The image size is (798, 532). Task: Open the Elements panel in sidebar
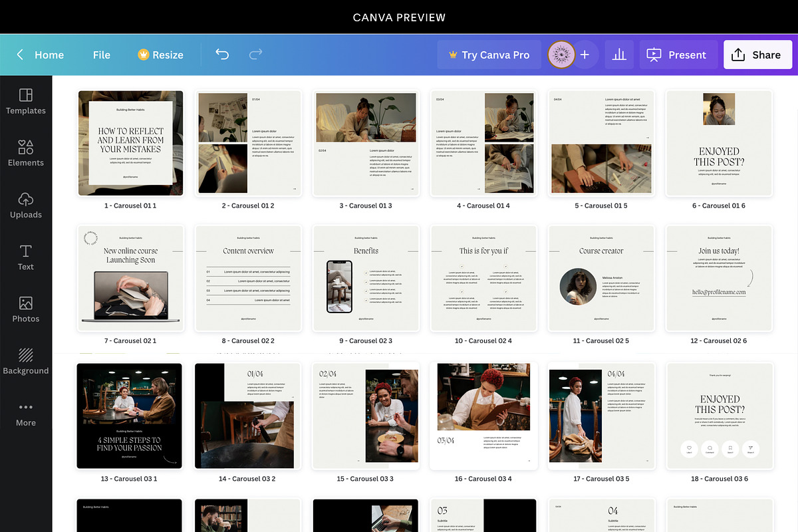pos(26,154)
